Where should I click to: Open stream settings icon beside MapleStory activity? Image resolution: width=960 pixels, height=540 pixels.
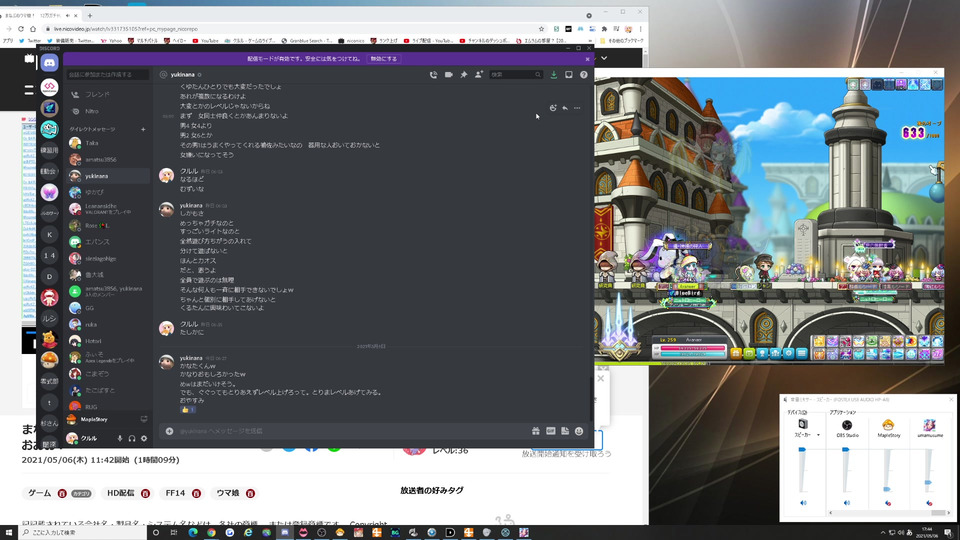[144, 419]
